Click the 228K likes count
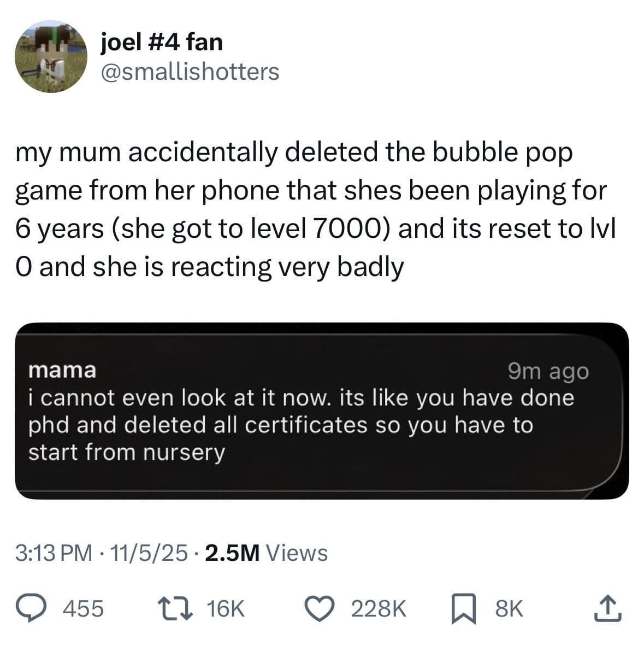This screenshot has width=644, height=651. 379,609
